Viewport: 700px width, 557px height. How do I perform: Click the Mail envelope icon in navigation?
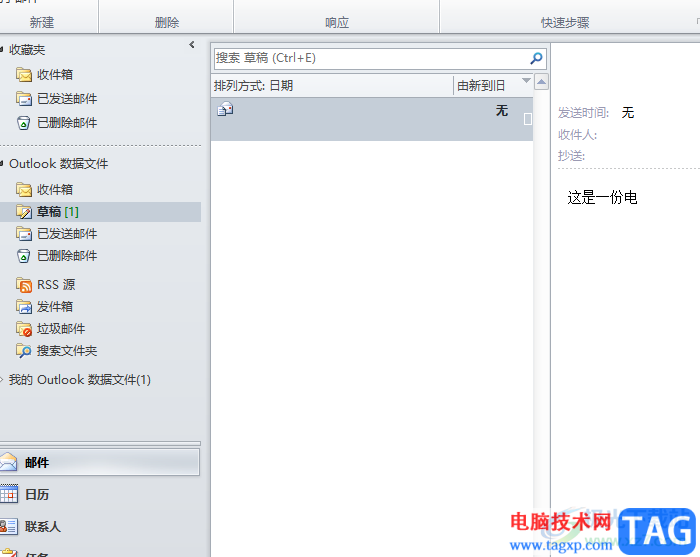coord(8,462)
